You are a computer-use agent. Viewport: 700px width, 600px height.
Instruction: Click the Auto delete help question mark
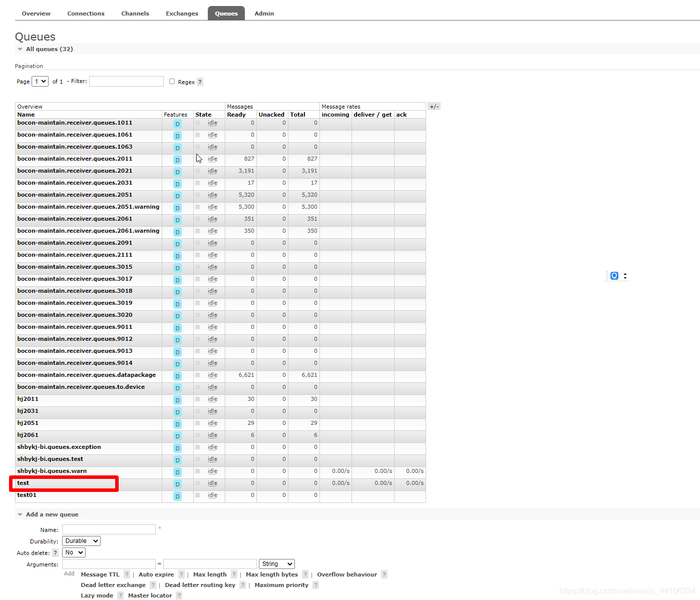55,553
